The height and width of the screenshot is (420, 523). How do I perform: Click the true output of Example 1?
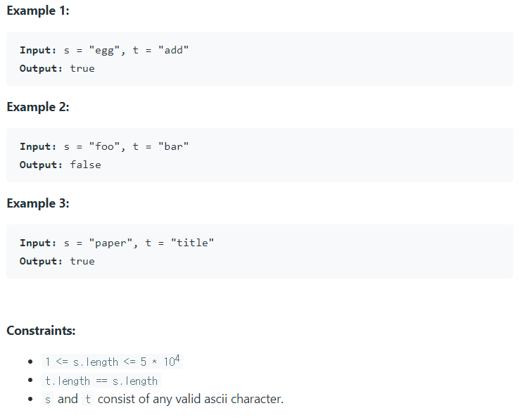(x=82, y=69)
